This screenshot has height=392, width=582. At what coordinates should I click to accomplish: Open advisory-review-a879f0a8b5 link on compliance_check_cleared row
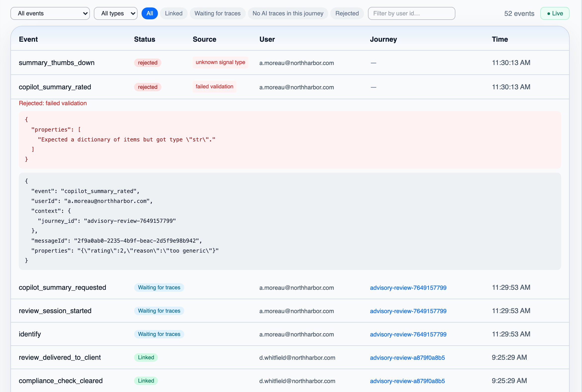(407, 381)
